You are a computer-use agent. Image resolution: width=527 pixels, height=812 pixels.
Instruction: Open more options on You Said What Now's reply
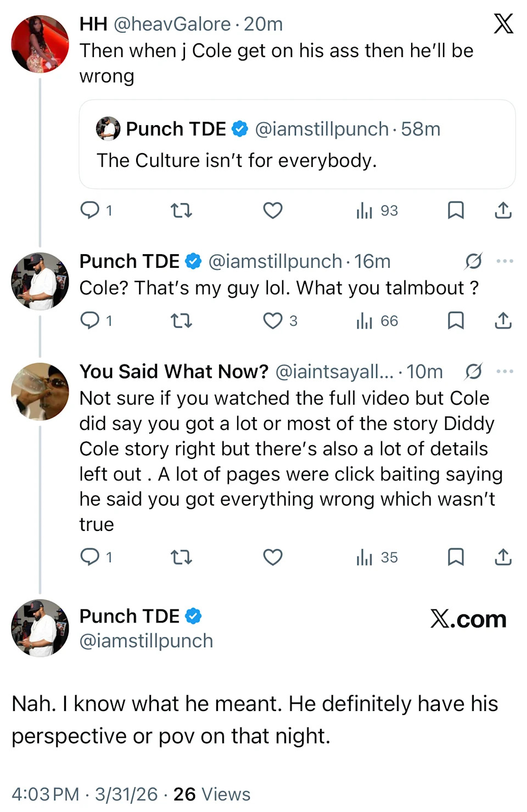[504, 372]
